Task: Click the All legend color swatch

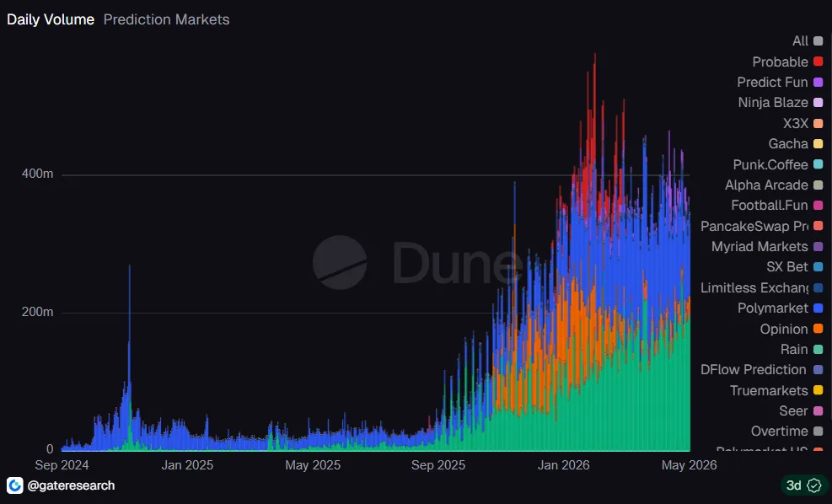Action: pyautogui.click(x=818, y=40)
